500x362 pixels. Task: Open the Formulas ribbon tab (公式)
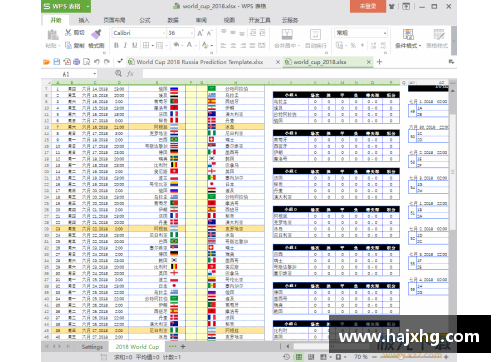(145, 20)
